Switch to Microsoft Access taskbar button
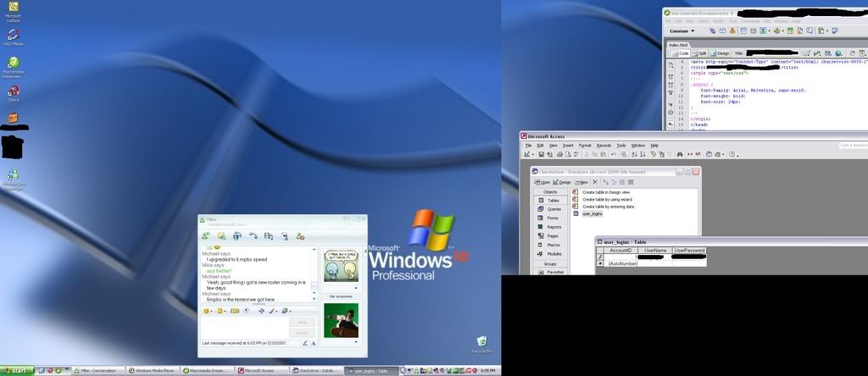The width and height of the screenshot is (868, 376). coord(262,370)
